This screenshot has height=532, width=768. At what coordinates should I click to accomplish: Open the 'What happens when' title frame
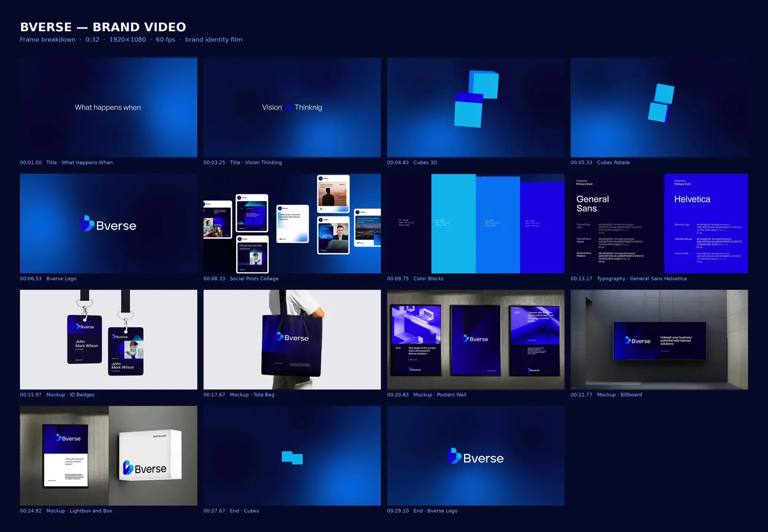pos(108,107)
